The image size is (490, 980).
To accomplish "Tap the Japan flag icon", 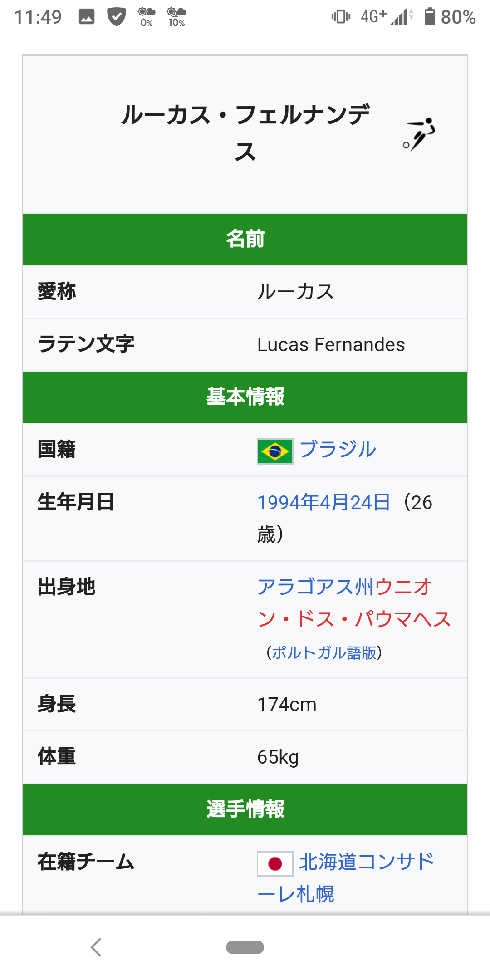I will click(275, 863).
